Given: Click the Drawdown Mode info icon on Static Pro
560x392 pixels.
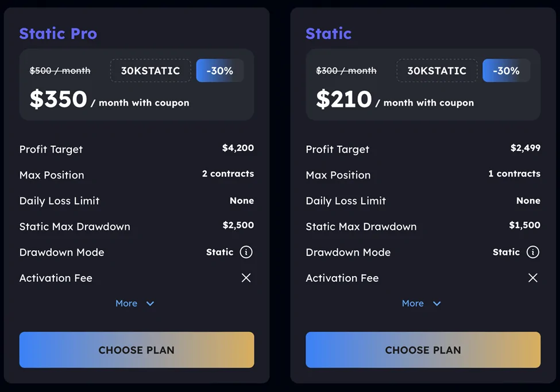Looking at the screenshot, I should (246, 252).
